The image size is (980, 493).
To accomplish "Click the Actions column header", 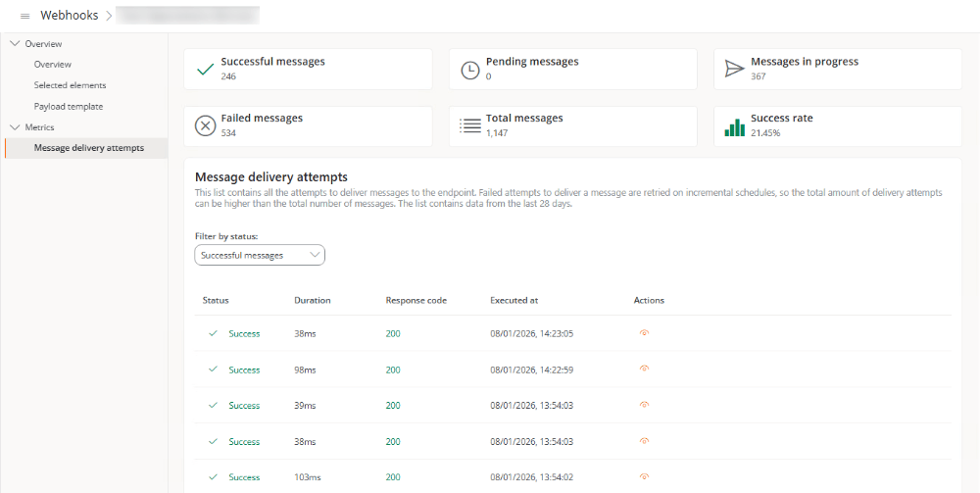I will (649, 300).
